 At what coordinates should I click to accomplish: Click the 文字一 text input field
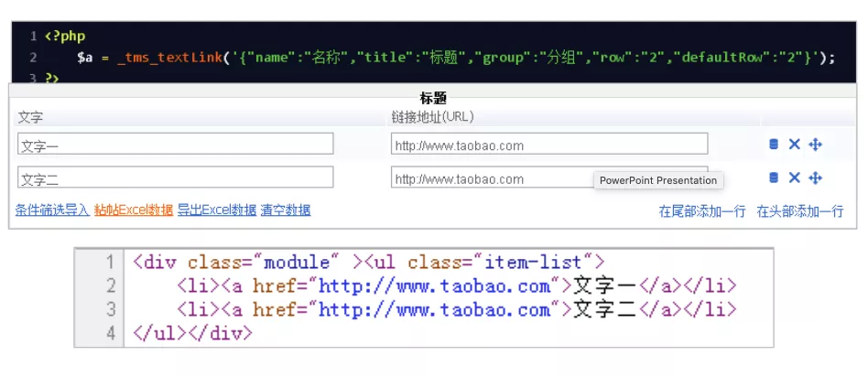click(176, 144)
